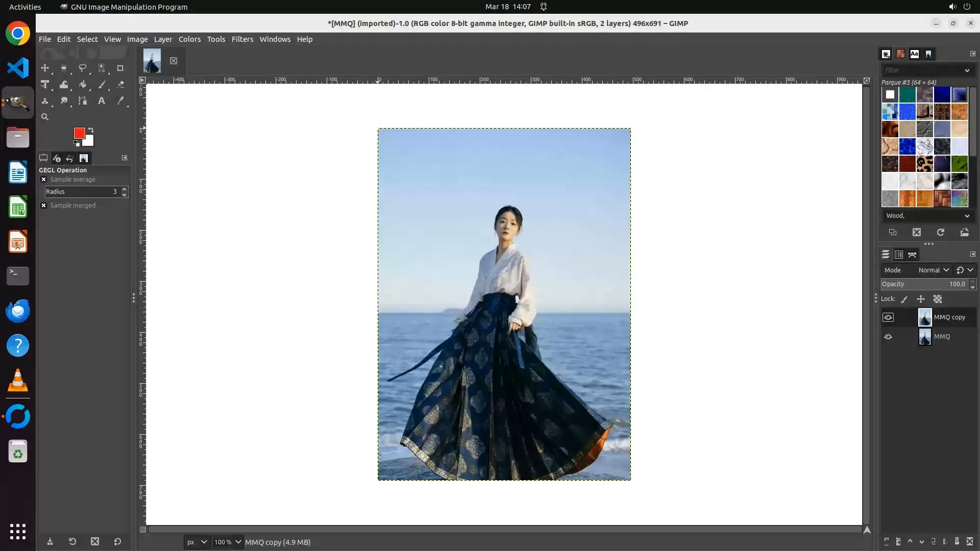Image resolution: width=980 pixels, height=551 pixels.
Task: Select the Crop tool
Action: click(120, 68)
